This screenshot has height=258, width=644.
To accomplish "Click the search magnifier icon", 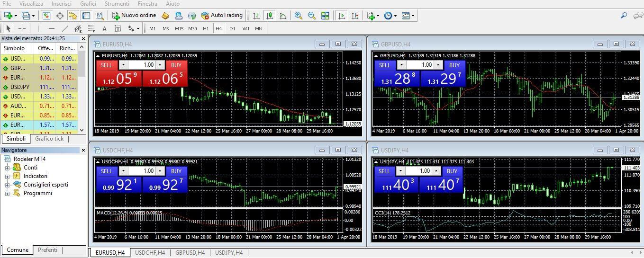I will [x=624, y=16].
